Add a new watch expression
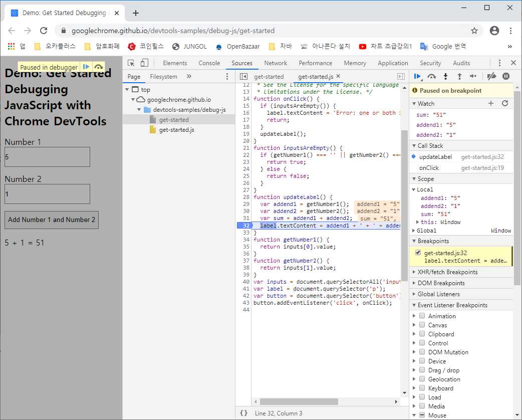This screenshot has height=420, width=522. [x=491, y=103]
